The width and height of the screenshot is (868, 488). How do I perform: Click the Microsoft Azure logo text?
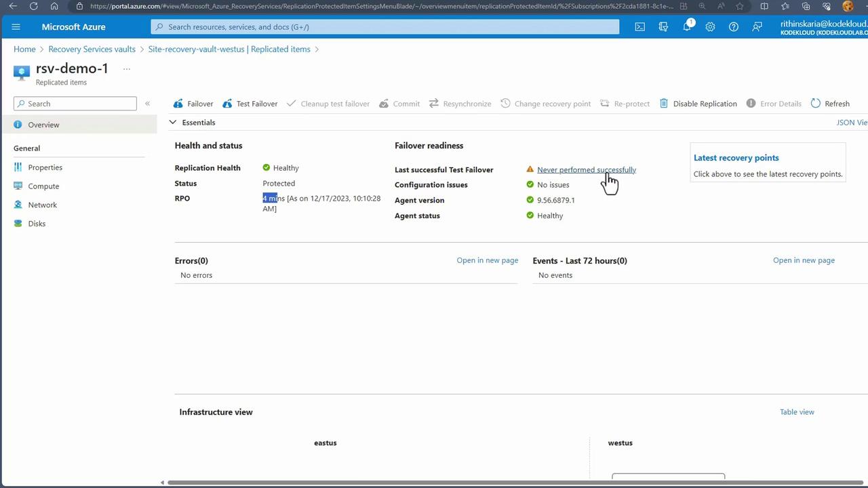click(x=73, y=27)
